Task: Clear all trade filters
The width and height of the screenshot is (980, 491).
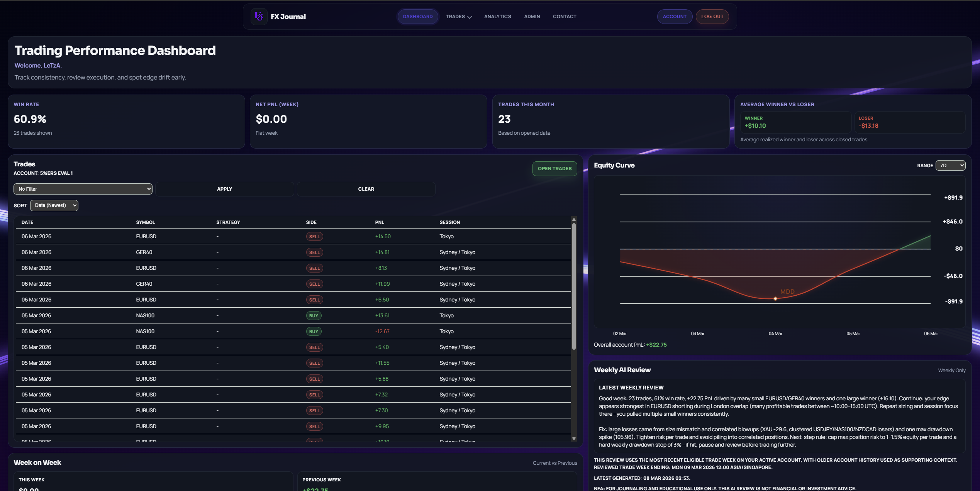Action: coord(366,189)
